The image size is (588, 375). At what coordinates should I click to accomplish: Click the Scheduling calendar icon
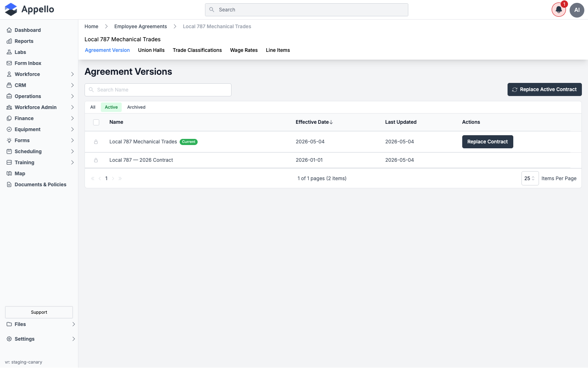click(9, 152)
